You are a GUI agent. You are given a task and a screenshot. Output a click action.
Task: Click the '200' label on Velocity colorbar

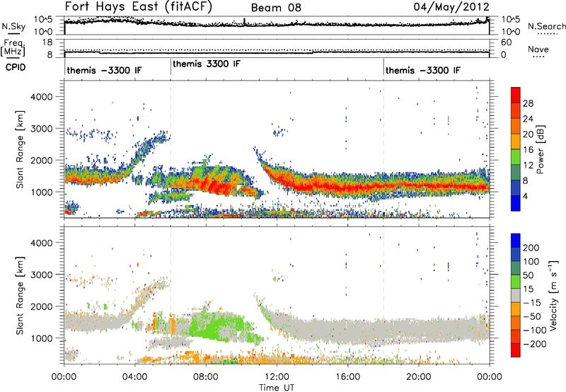click(531, 248)
